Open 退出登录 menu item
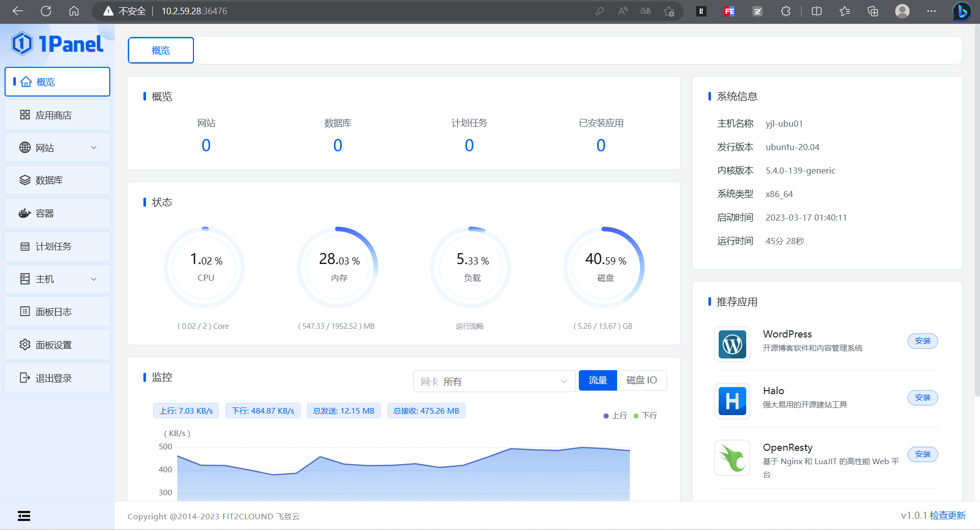The height and width of the screenshot is (530, 980). click(58, 378)
